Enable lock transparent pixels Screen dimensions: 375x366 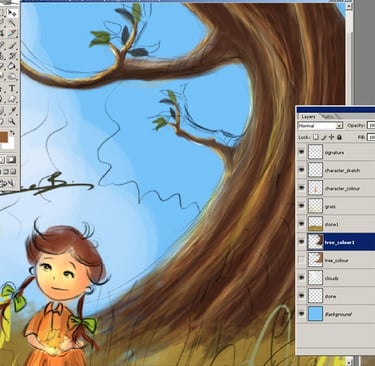tap(315, 137)
